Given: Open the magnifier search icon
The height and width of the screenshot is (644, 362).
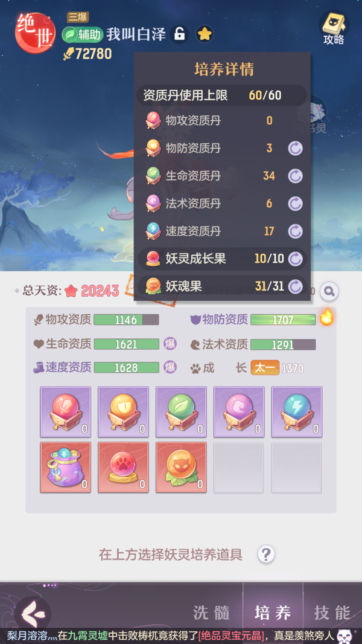Looking at the screenshot, I should pyautogui.click(x=329, y=291).
